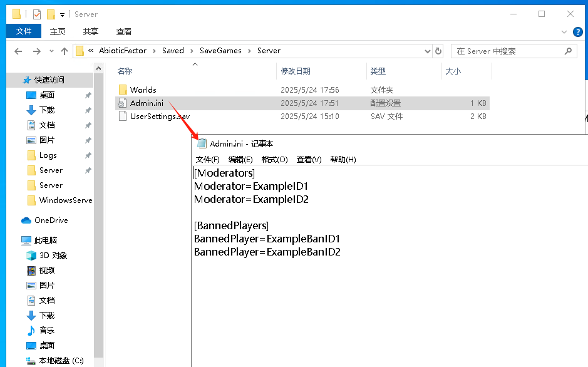
Task: Place cursor on Moderator=ExampleID1 line
Action: click(251, 186)
